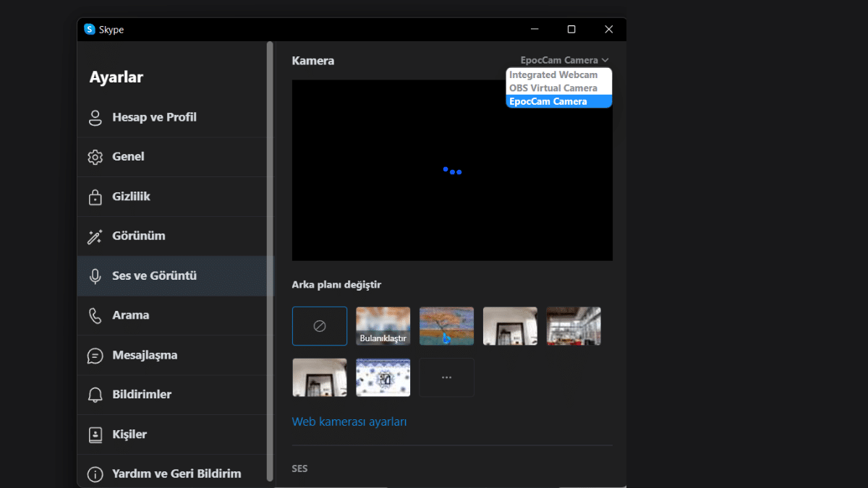Open Hesap ve Profil settings
This screenshot has height=488, width=868.
tap(172, 117)
